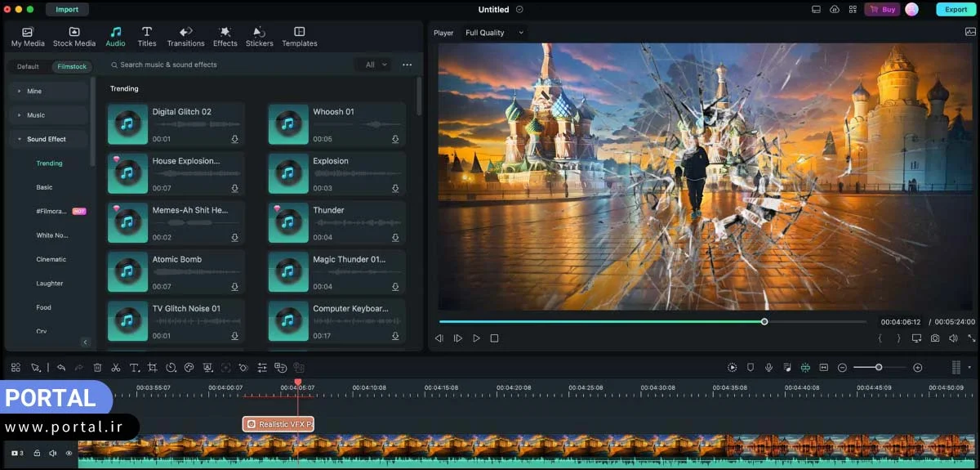
Task: Switch to the Default audio source
Action: 28,66
